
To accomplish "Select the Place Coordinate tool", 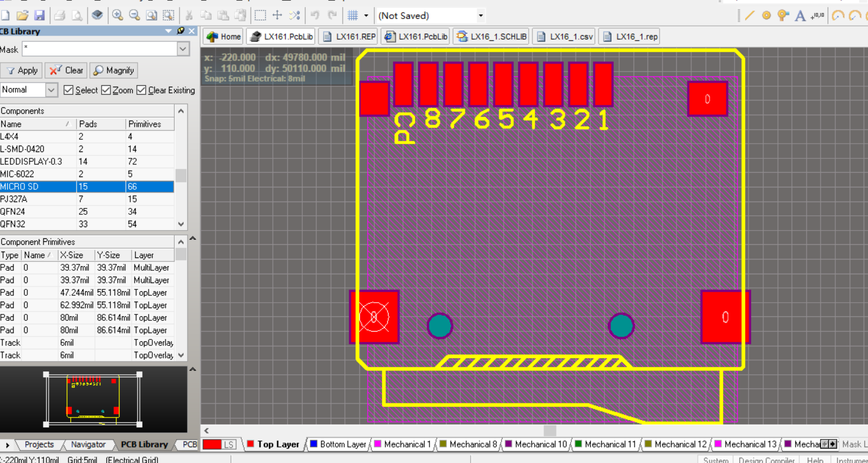I will [x=817, y=16].
